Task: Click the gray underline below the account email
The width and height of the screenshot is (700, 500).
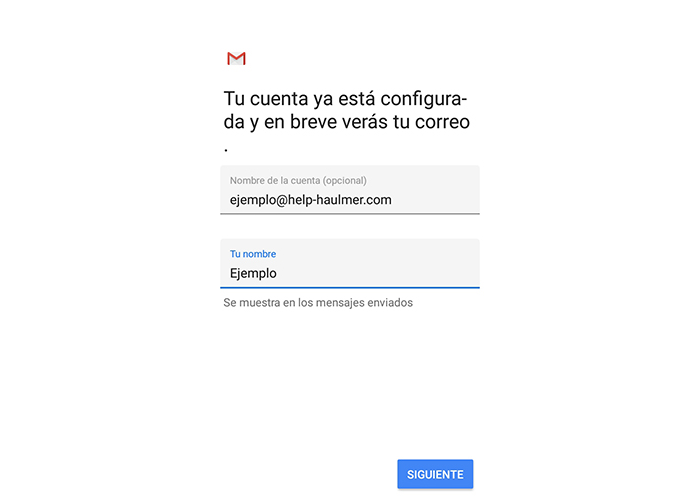Action: coord(350,214)
